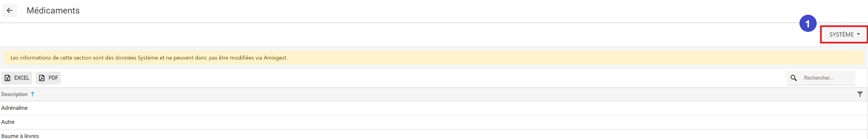Click the Médicaments page title
Image resolution: width=868 pixels, height=139 pixels.
click(53, 11)
